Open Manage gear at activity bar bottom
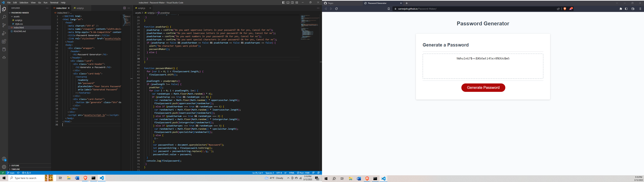The height and width of the screenshot is (182, 644). coord(4,167)
